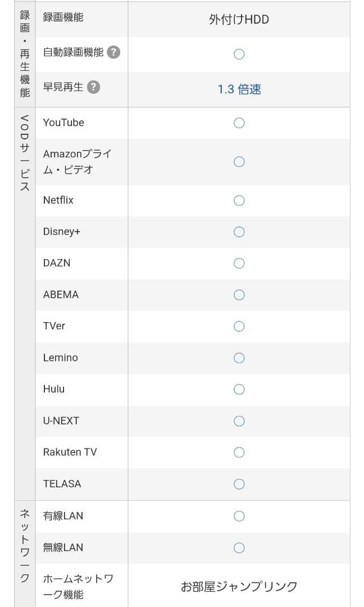The image size is (364, 607).
Task: Click circle mark in Netflix row
Action: click(239, 201)
